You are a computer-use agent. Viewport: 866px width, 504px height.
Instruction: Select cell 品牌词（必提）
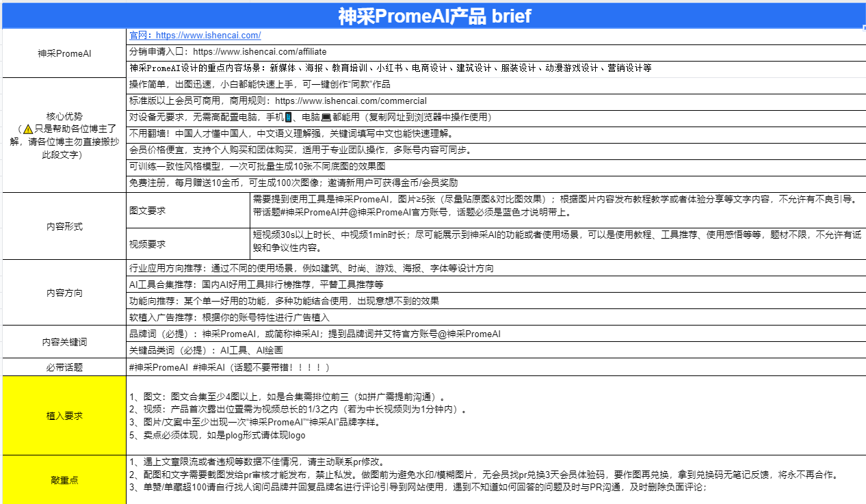pos(497,334)
